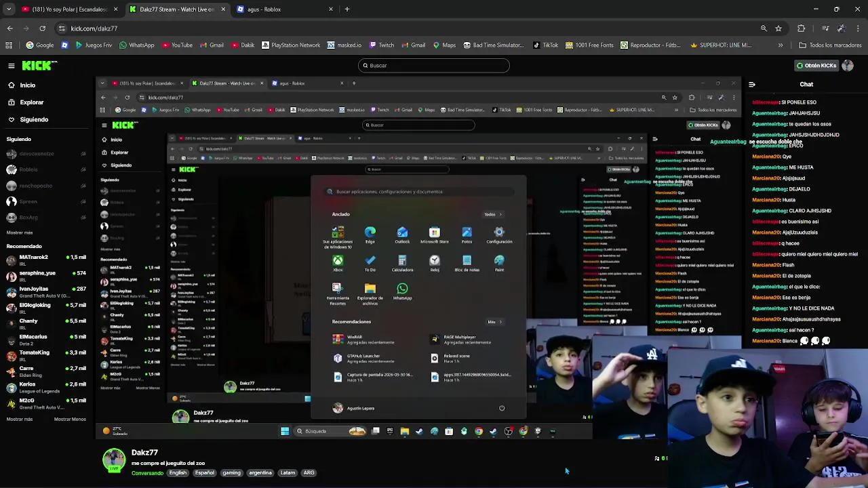Open a new browser tab
This screenshot has height=488, width=868.
pos(347,9)
